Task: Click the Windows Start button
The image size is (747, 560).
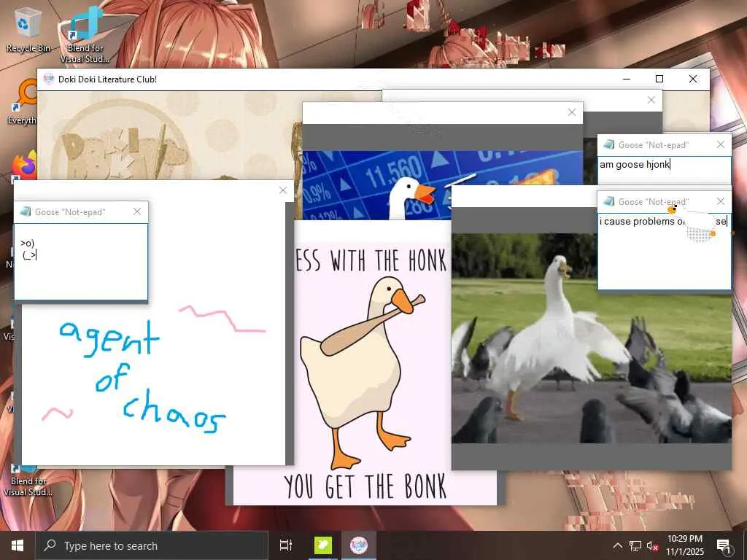Action: [x=18, y=545]
